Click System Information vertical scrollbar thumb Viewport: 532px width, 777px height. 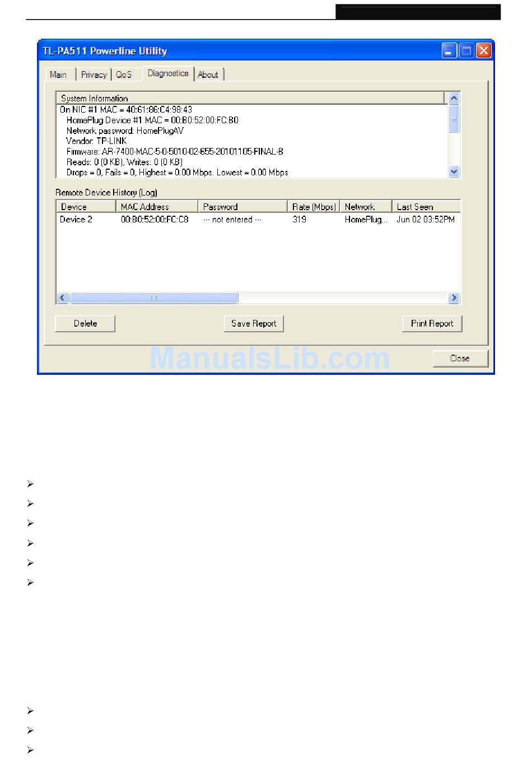coord(454,118)
